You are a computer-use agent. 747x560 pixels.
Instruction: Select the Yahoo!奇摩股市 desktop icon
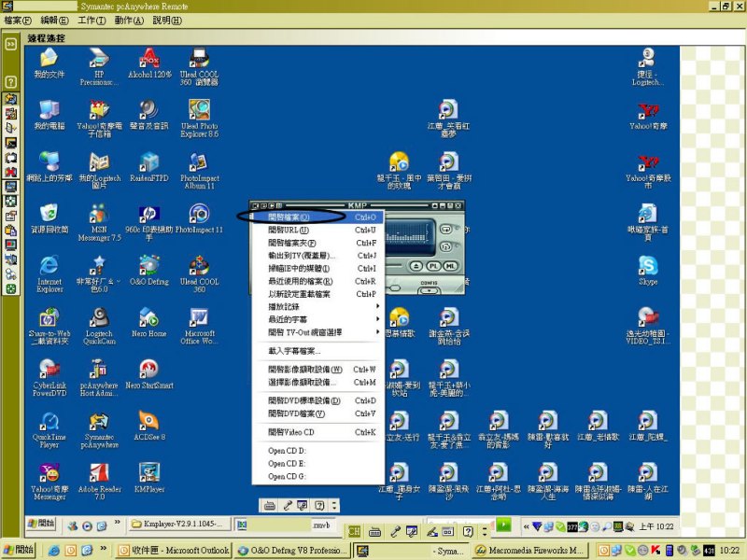point(648,171)
